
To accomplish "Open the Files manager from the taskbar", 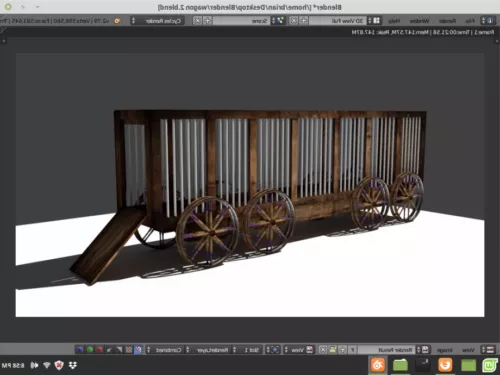I will 400,365.
